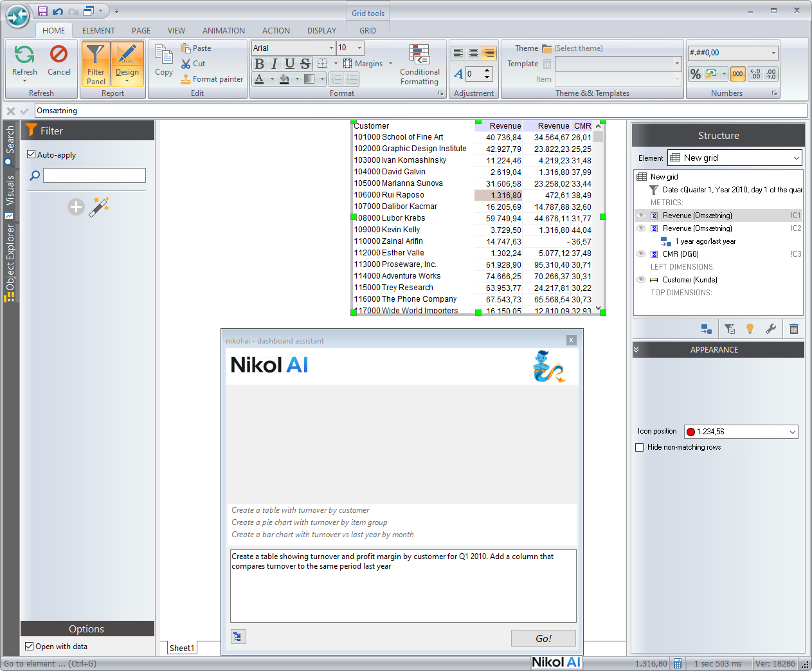Click the Cancel icon in Refresh group
Screen dimensions: 812x671
pyautogui.click(x=59, y=54)
